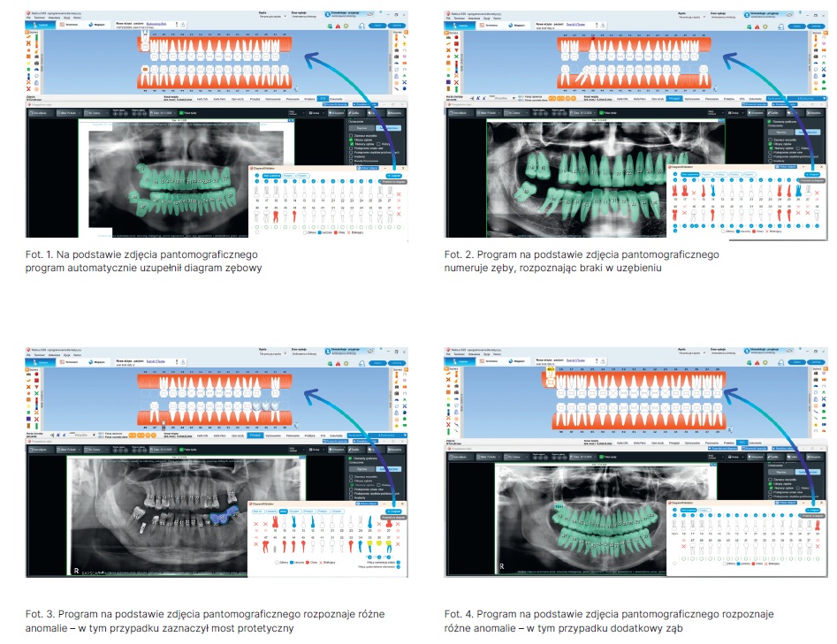
Task: Toggle 'Obrysy zębów' checkbox in Fot. 1
Action: coord(350,141)
